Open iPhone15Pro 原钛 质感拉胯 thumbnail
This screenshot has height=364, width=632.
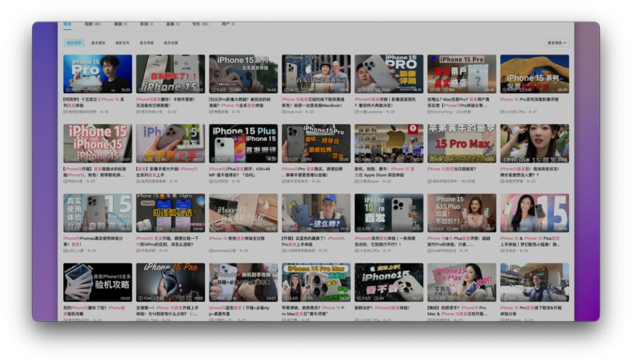coord(316,143)
